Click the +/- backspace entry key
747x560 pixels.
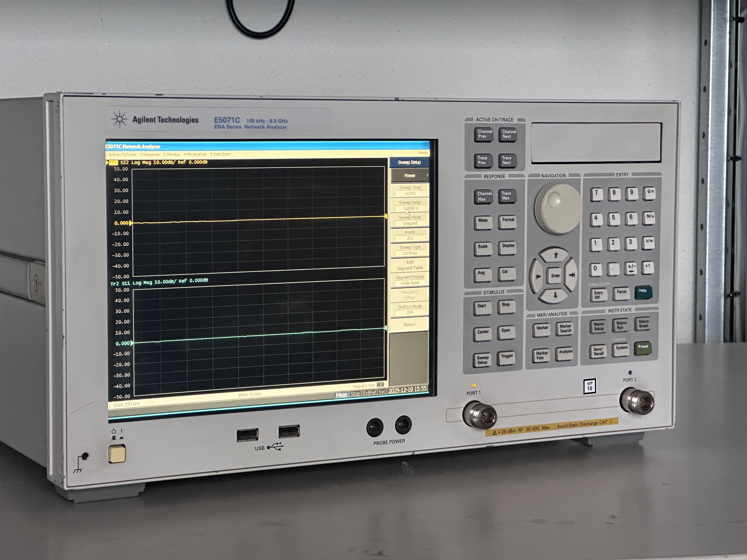(631, 268)
